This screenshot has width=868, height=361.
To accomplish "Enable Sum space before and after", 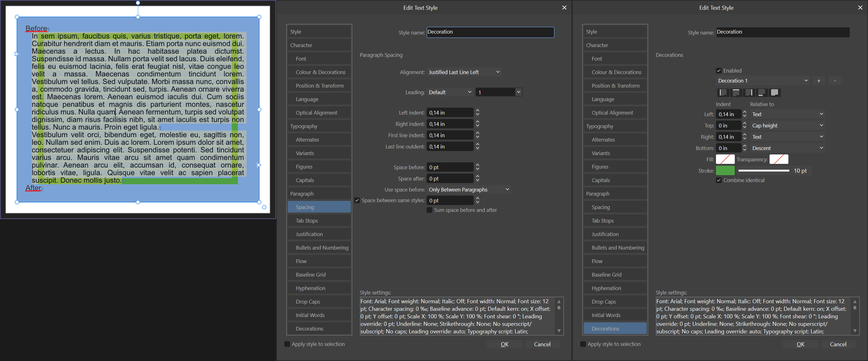I will click(429, 210).
